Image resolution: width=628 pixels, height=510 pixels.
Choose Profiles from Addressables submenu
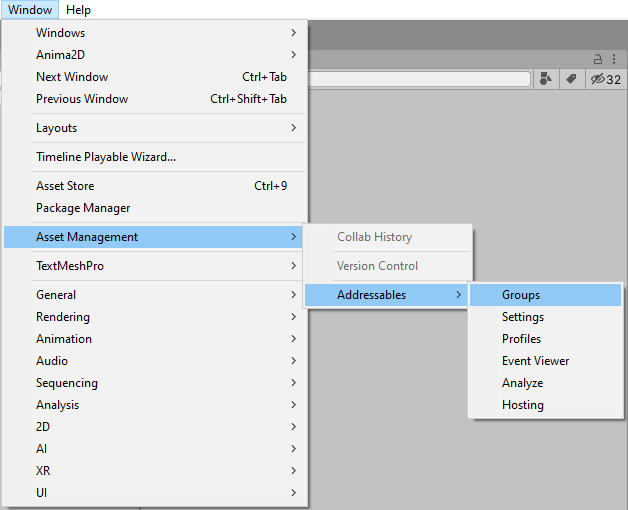coord(521,339)
